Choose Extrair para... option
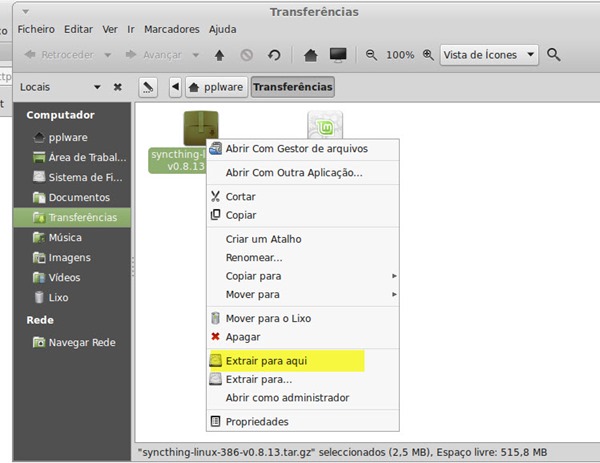600x463 pixels. pos(303,380)
